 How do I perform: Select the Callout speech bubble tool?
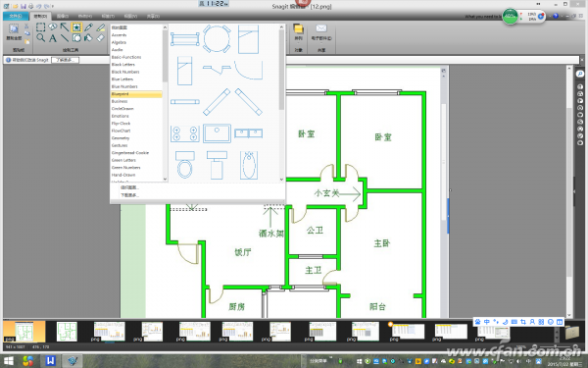click(53, 27)
